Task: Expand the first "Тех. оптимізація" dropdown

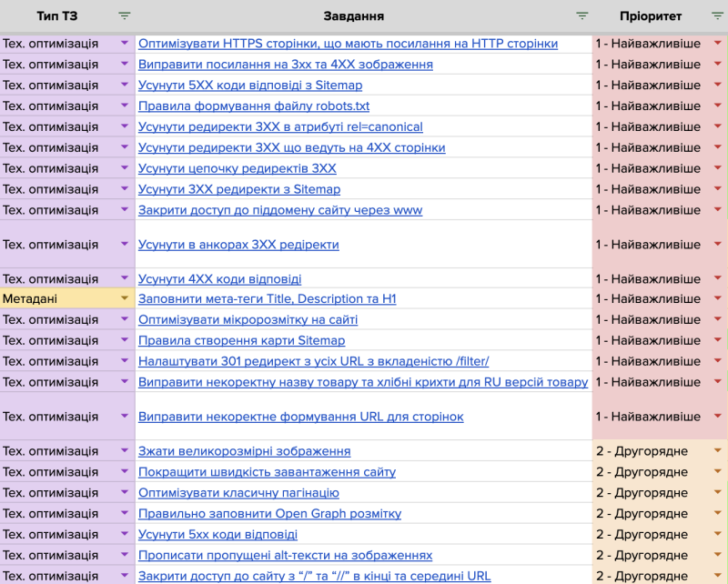Action: point(126,42)
